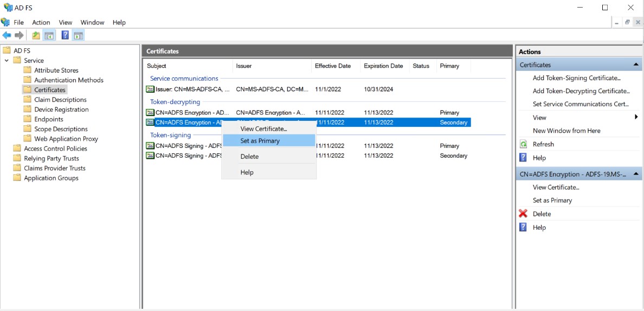Click Add Token-Signing Certificate... action
The height and width of the screenshot is (311, 644).
point(577,78)
